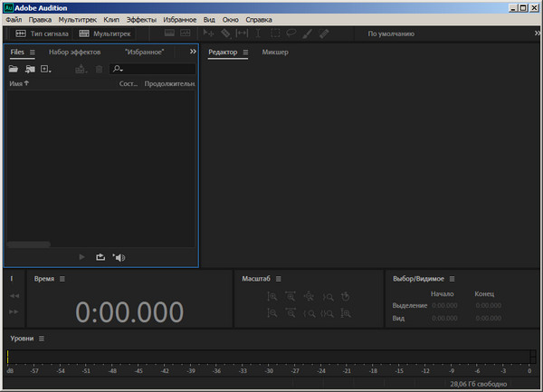Click the Razor tool in top toolbar
Viewport: 543px width, 392px height.
225,33
